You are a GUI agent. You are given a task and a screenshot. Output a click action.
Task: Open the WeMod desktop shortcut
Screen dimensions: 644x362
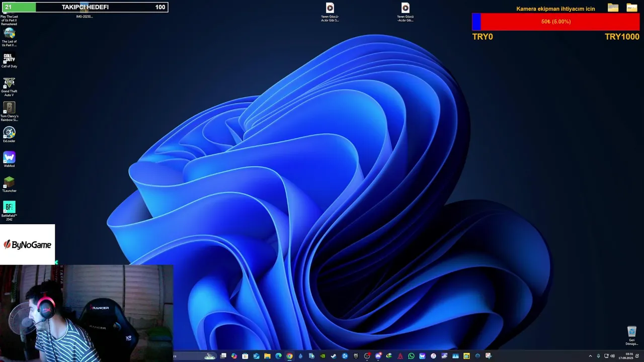tap(9, 160)
